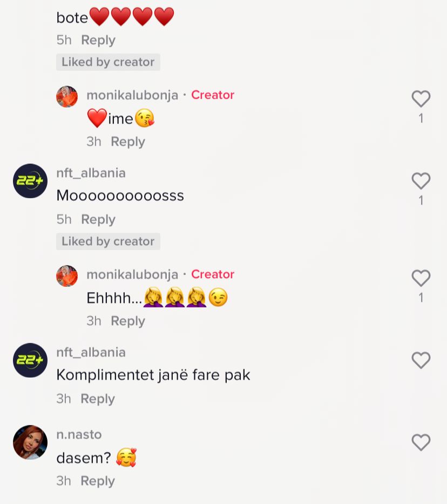Like the 'Mooooooooooosss' comment
Screen dimensions: 447x504
pos(421,180)
